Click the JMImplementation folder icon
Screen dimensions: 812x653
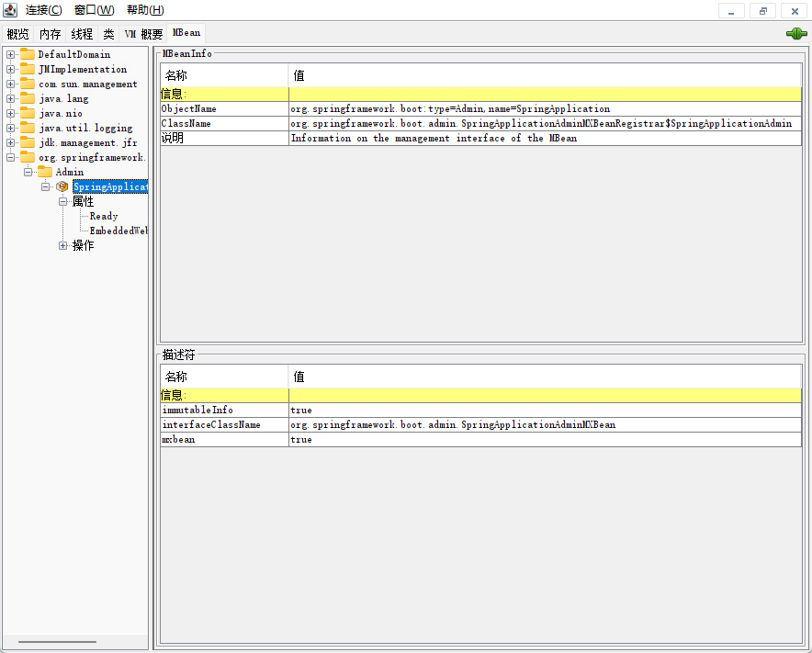[x=28, y=69]
